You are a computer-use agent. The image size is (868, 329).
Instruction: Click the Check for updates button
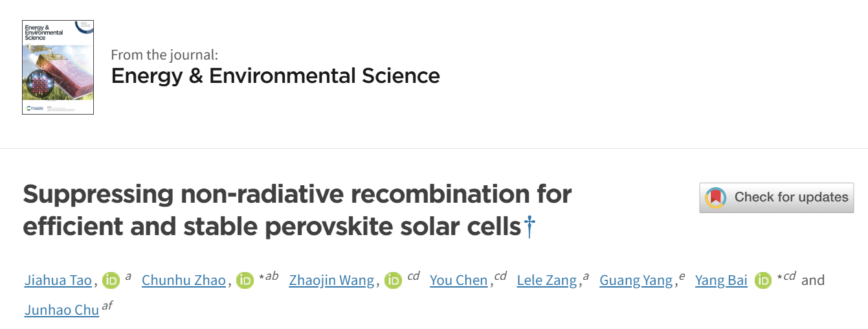coord(776,198)
